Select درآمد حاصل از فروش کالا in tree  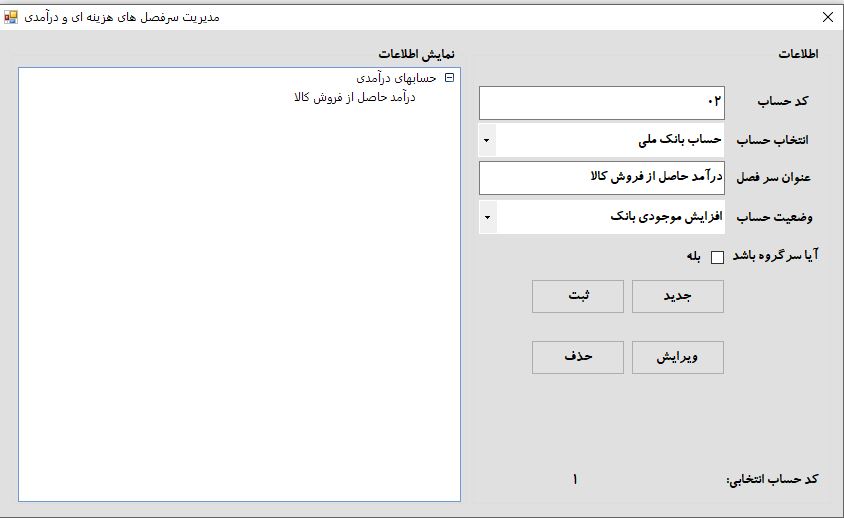[x=354, y=97]
